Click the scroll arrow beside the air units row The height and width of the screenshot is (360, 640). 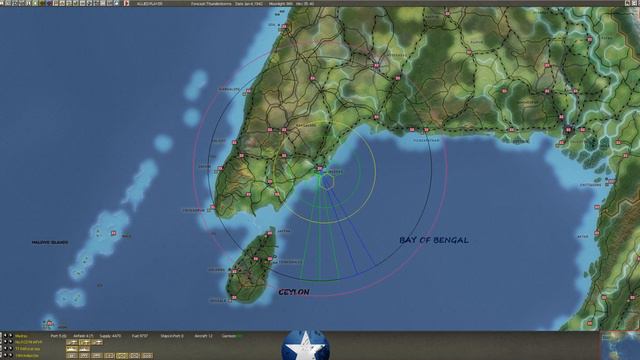tap(6, 342)
